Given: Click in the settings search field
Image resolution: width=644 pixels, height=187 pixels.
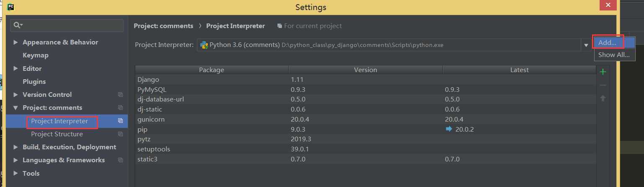Looking at the screenshot, I should click(67, 26).
